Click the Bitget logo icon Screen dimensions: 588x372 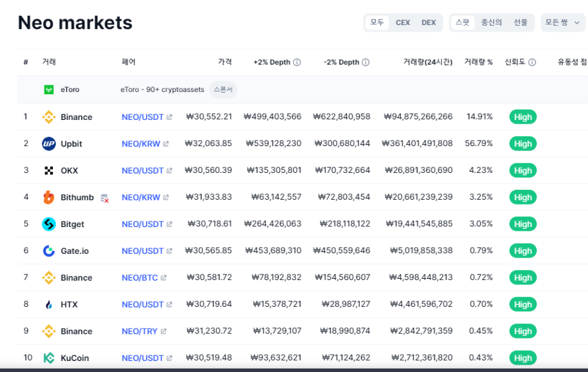49,224
